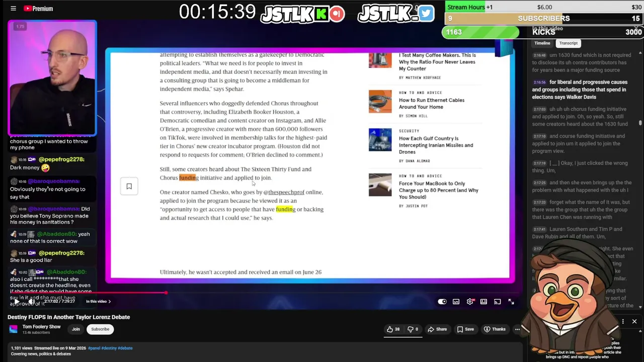Click the streamer webcam thumbnail

[52, 78]
